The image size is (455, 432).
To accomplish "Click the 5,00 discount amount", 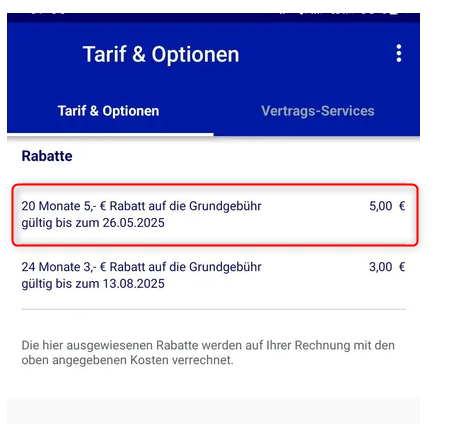I will [x=381, y=206].
